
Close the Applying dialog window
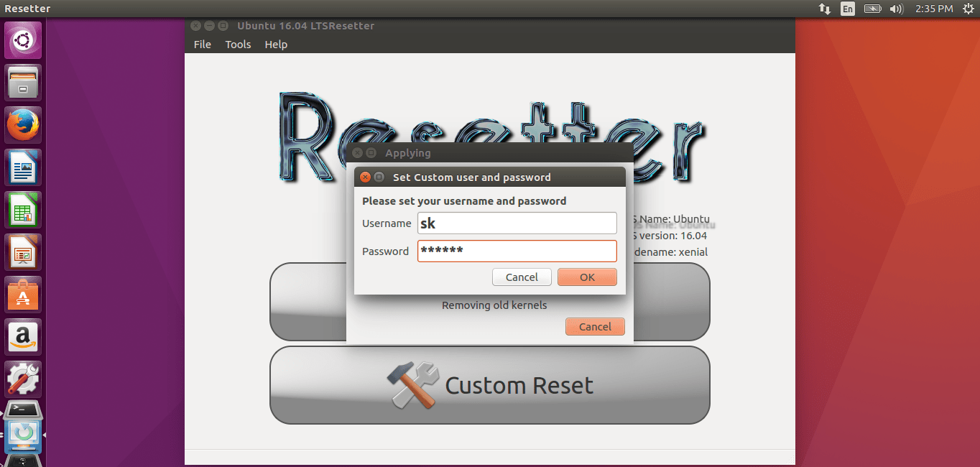tap(357, 153)
